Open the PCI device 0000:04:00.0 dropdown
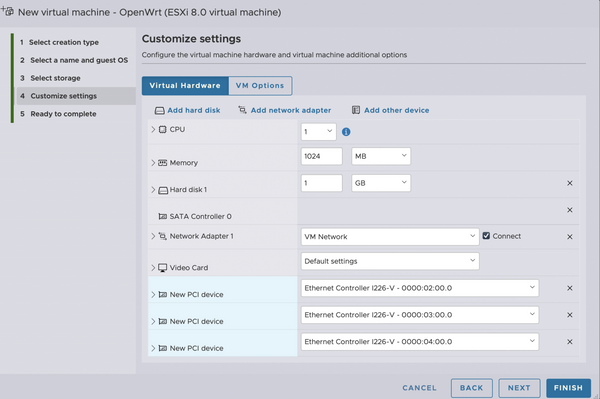 pos(420,342)
